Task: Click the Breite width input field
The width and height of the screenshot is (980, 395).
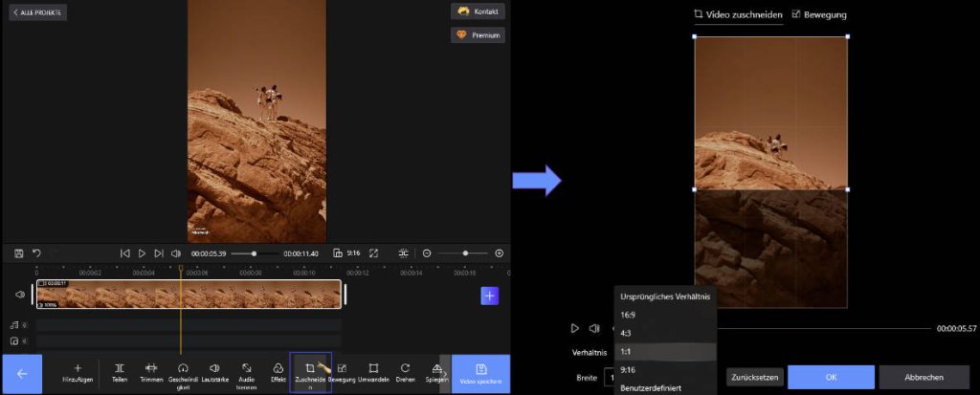Action: tap(610, 377)
